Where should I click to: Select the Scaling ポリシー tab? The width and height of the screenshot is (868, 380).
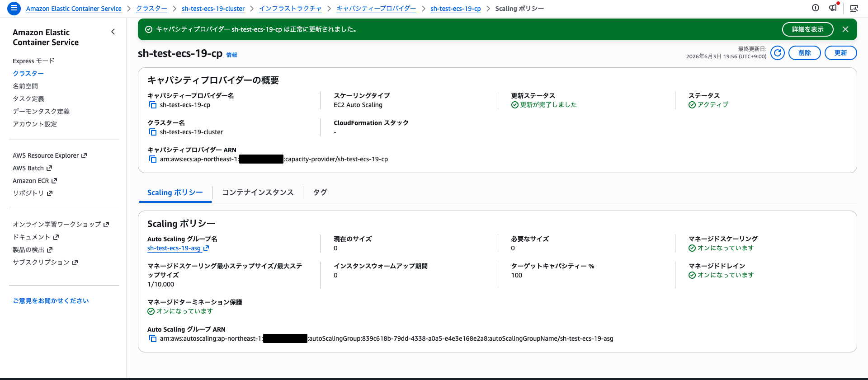coord(175,192)
